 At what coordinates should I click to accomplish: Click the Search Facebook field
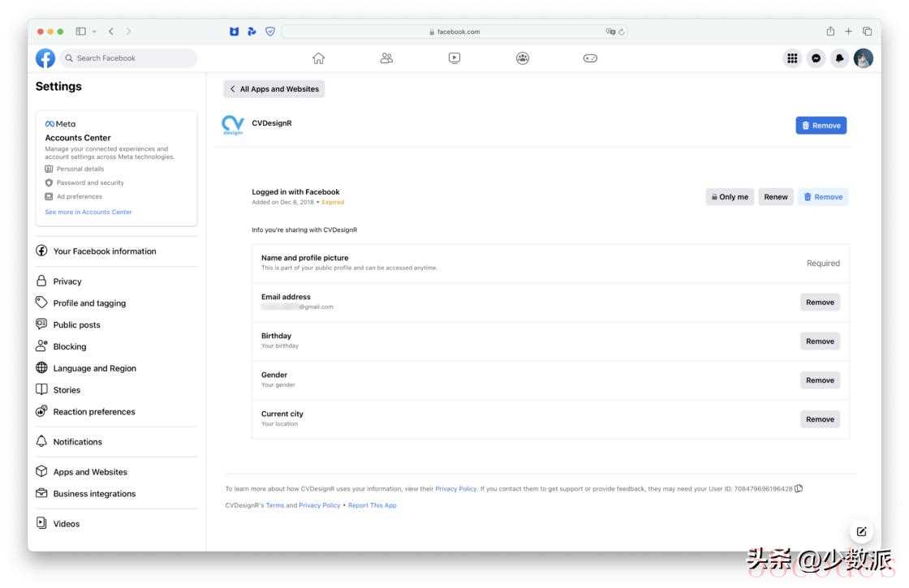point(128,58)
